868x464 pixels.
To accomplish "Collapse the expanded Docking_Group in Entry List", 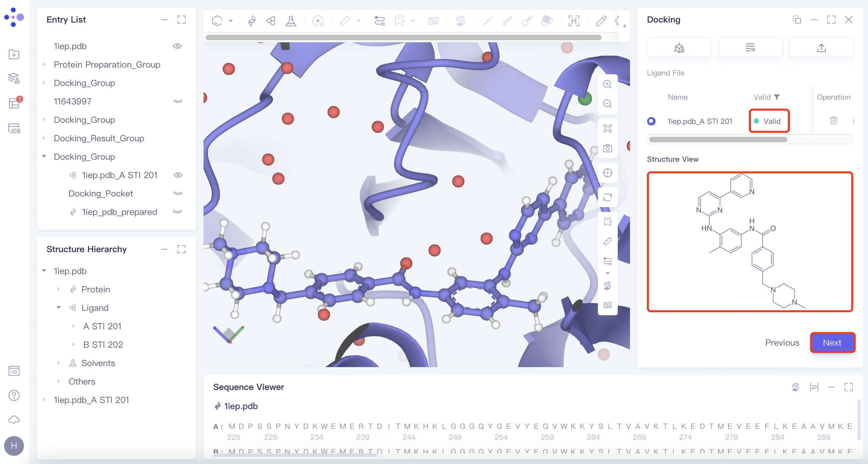I will pos(44,156).
